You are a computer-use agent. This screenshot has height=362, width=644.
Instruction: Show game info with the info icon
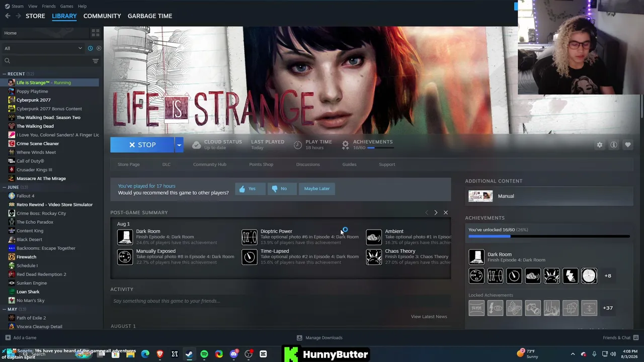pyautogui.click(x=613, y=145)
